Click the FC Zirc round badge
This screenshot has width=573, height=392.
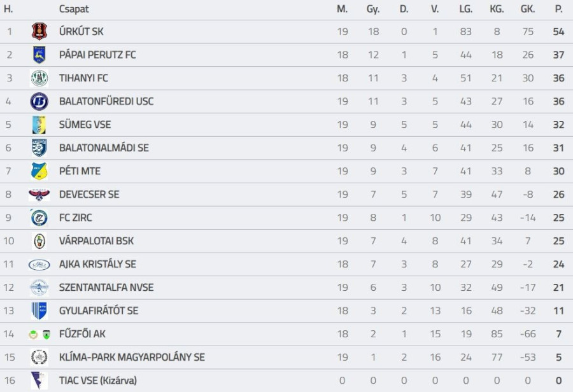coord(39,218)
